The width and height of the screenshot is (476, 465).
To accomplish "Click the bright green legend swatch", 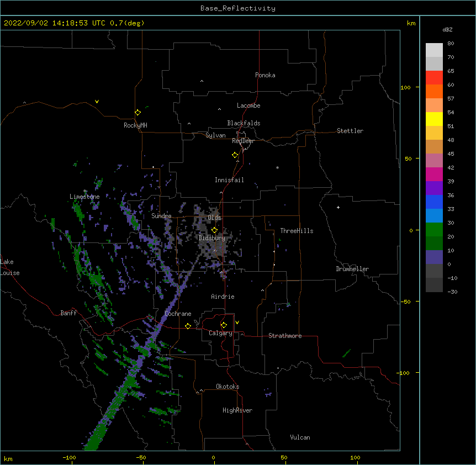I will click(x=434, y=230).
